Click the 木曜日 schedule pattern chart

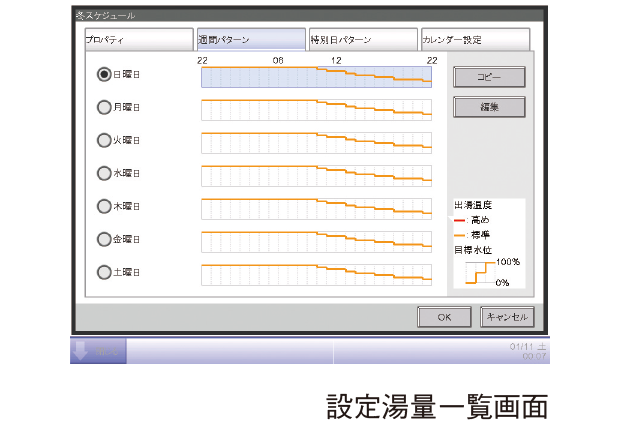coord(316,209)
